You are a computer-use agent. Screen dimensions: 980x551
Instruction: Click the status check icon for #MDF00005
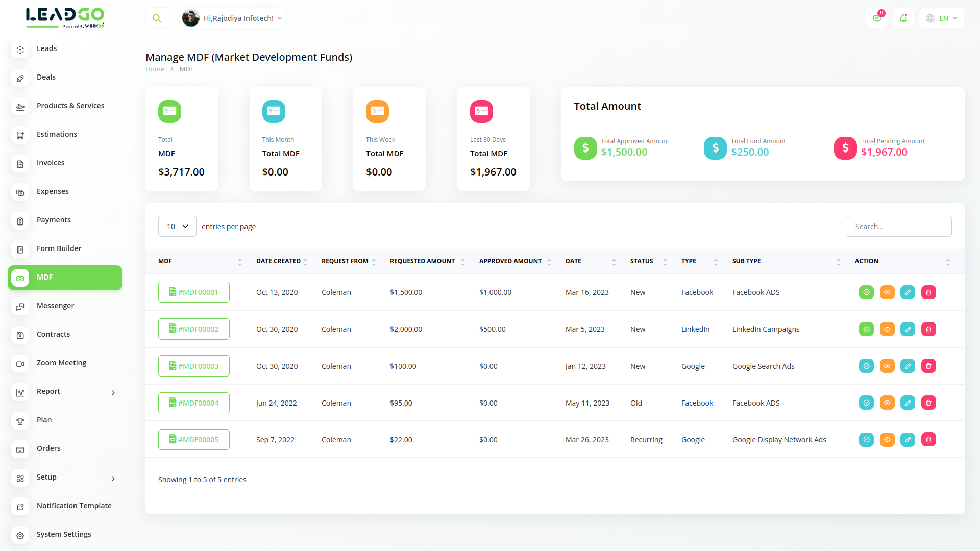tap(866, 440)
